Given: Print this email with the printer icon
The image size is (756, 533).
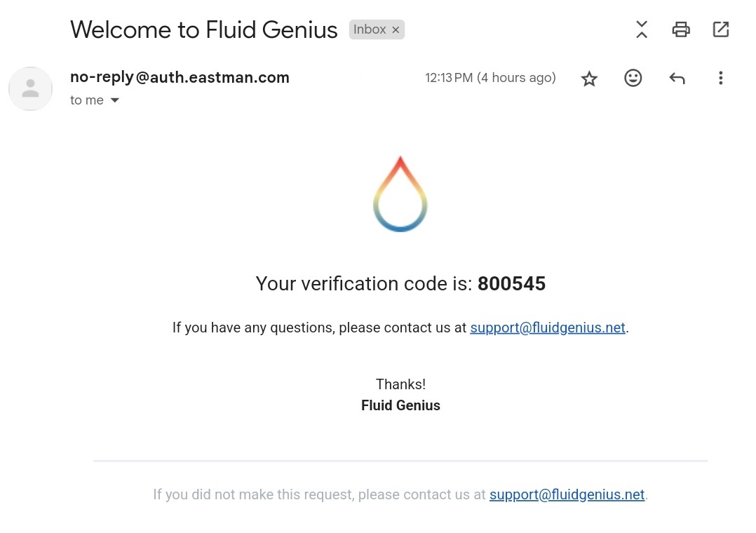Looking at the screenshot, I should [x=681, y=29].
